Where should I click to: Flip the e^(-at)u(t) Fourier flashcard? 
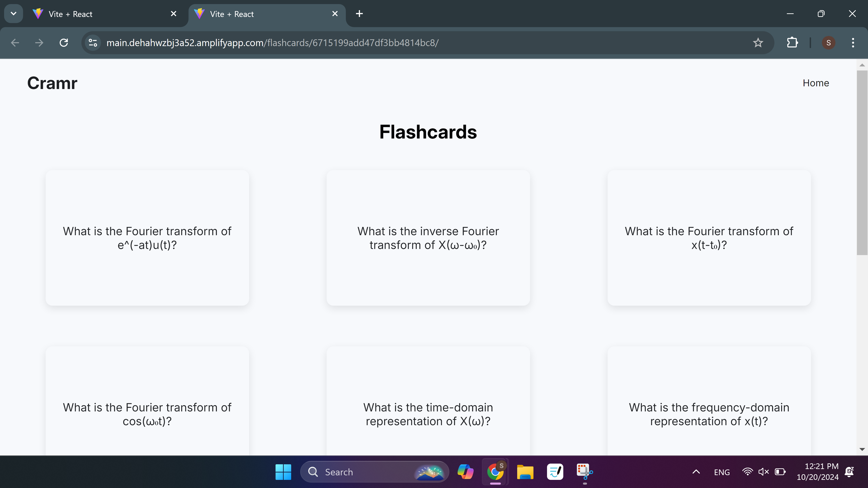click(147, 238)
